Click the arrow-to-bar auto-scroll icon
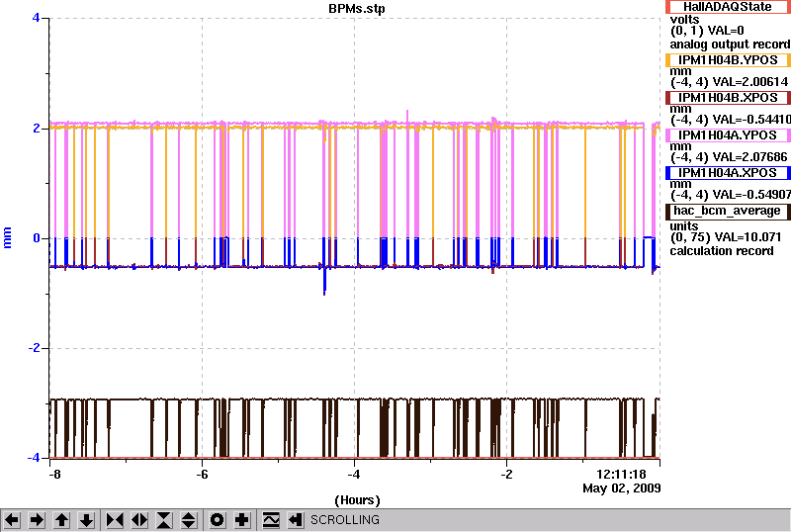Image resolution: width=791 pixels, height=532 pixels. tap(296, 520)
